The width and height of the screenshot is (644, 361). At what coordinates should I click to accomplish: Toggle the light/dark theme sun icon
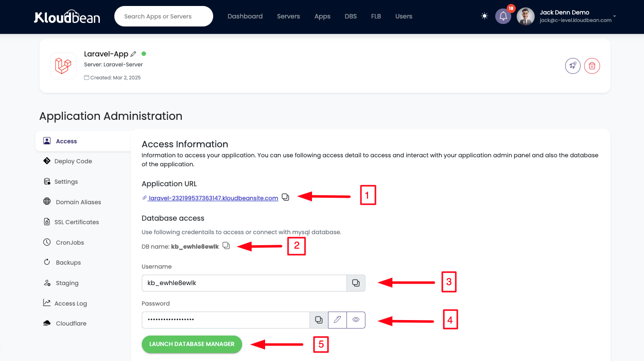click(x=484, y=16)
